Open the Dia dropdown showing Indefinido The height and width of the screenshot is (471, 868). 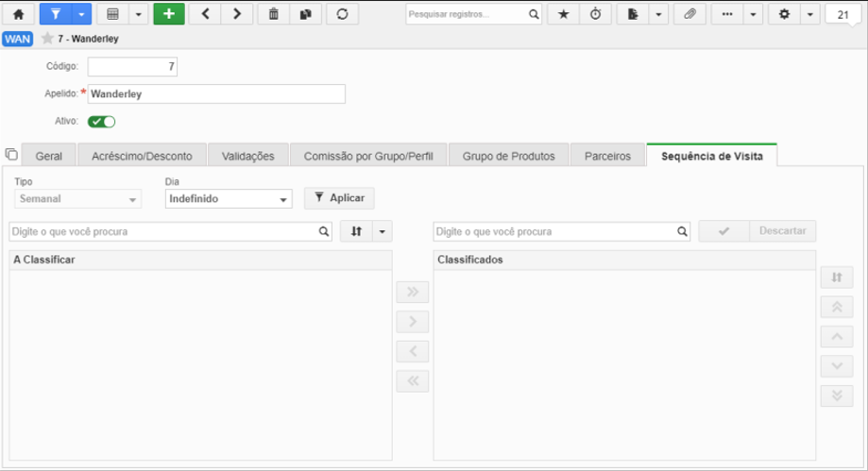click(x=229, y=199)
